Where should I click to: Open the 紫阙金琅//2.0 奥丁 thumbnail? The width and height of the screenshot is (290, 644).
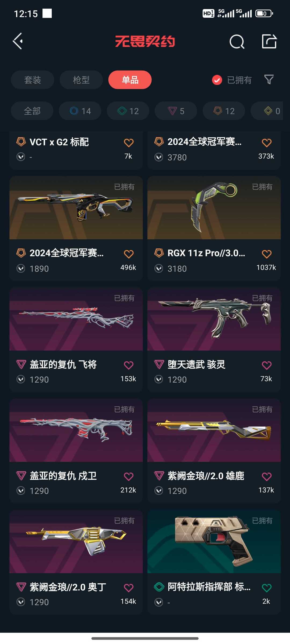click(x=76, y=541)
